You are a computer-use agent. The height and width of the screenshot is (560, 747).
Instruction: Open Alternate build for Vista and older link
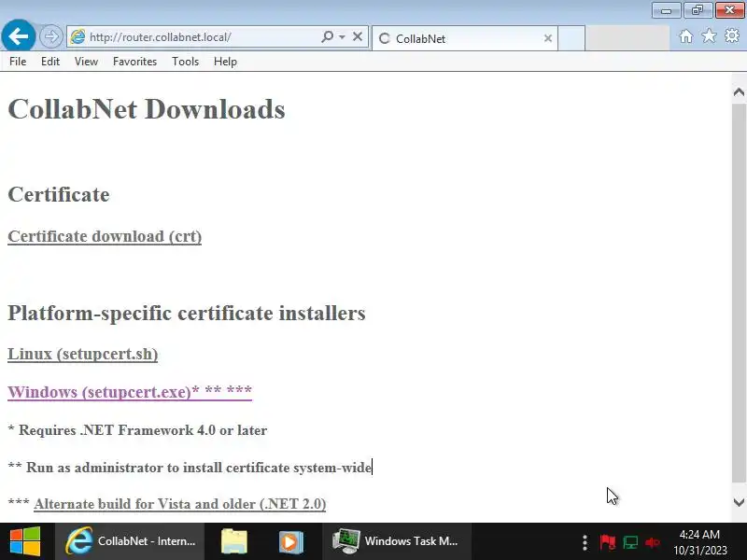(x=179, y=504)
